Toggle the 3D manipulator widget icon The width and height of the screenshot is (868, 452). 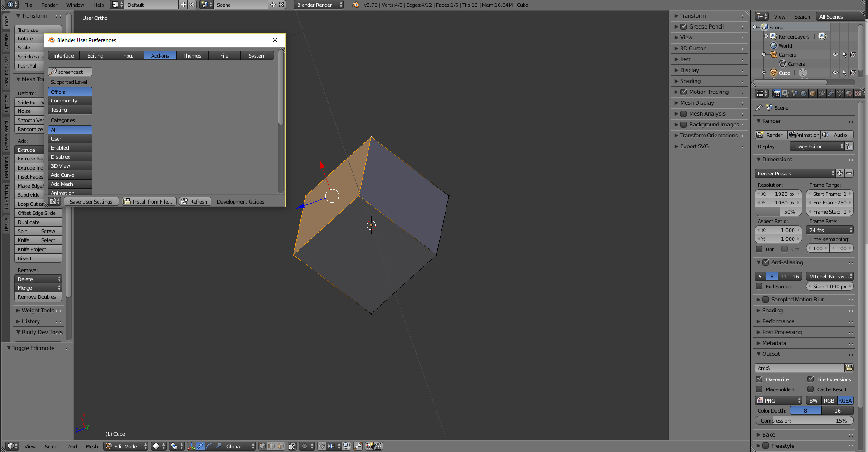coord(191,446)
